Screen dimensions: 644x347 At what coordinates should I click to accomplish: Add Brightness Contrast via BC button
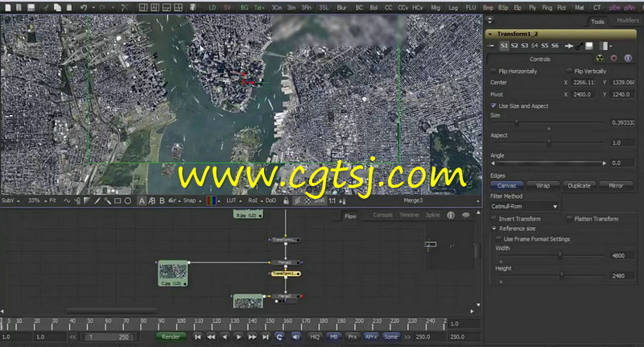[x=359, y=8]
